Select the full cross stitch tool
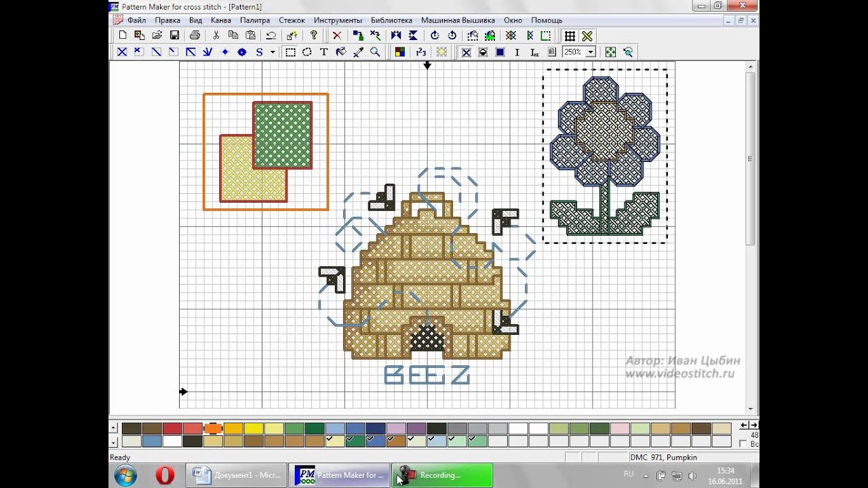Image resolution: width=868 pixels, height=488 pixels. (x=122, y=52)
